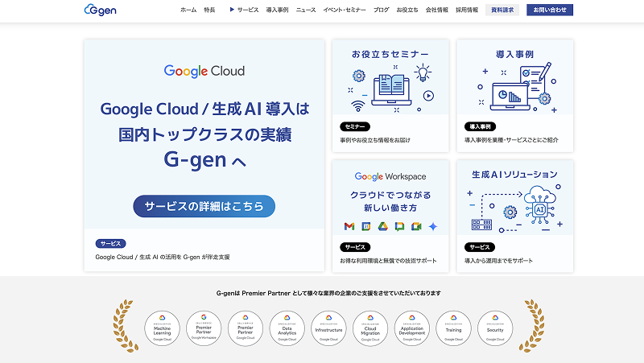Open 導入事例 in the top navigation
The width and height of the screenshot is (644, 363).
pos(277,10)
